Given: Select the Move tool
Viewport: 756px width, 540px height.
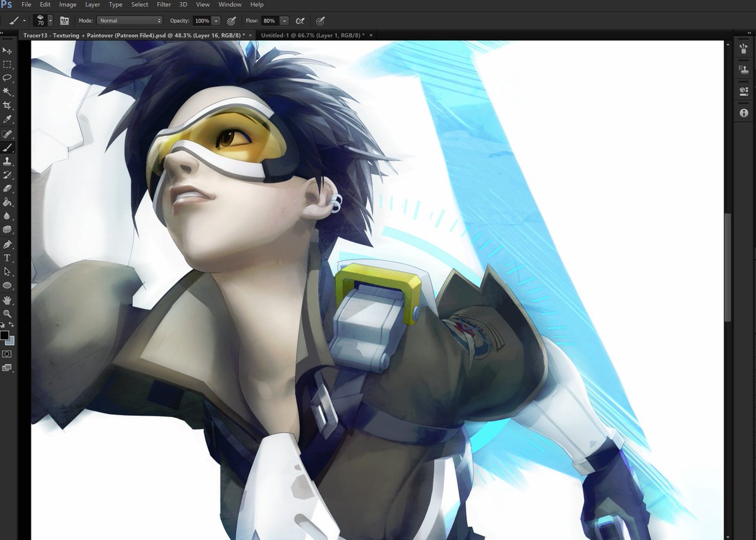Looking at the screenshot, I should [x=8, y=50].
